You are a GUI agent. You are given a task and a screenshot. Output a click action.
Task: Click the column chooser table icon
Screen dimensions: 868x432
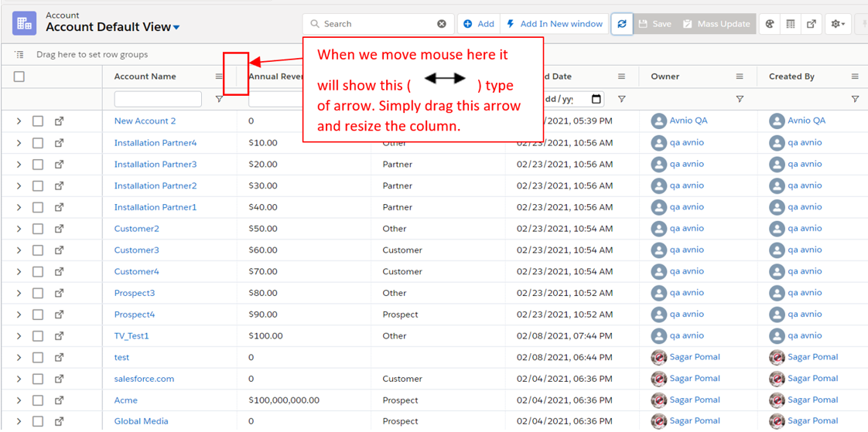point(790,24)
